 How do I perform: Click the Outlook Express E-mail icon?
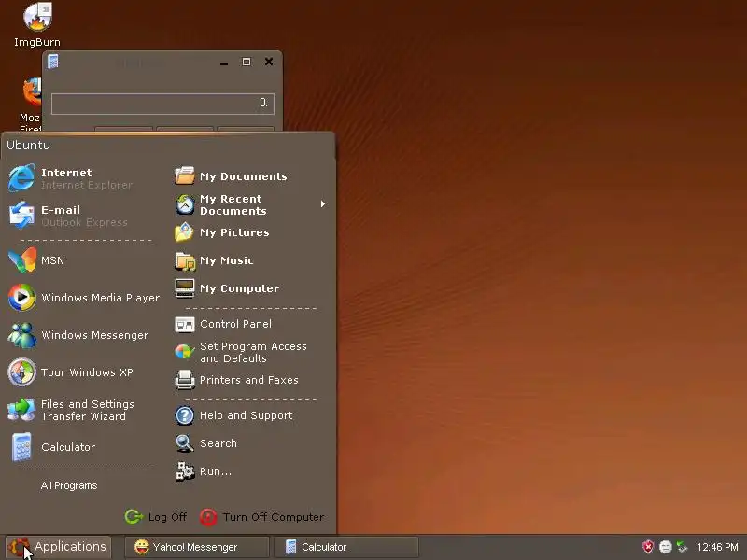21,216
